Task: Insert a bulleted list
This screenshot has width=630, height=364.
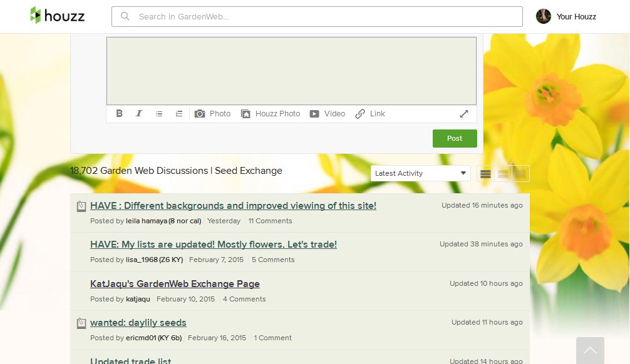Action: pyautogui.click(x=159, y=114)
